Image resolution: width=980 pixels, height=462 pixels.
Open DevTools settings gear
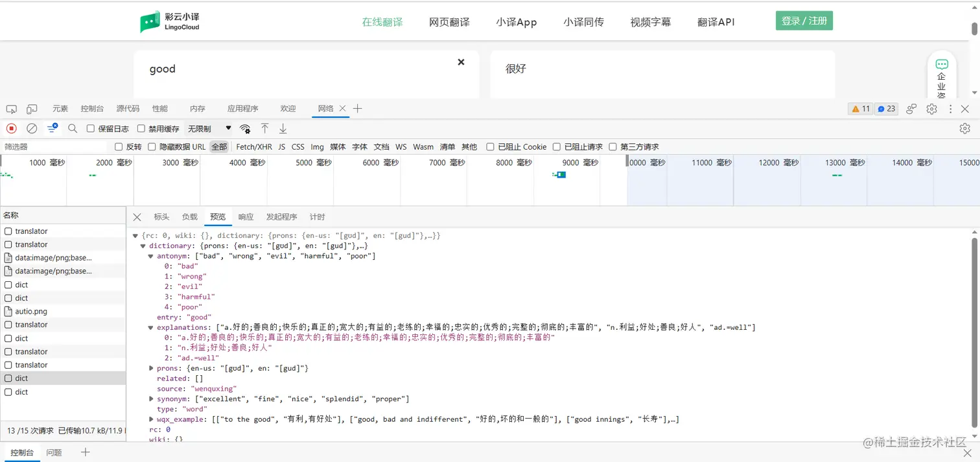point(932,109)
